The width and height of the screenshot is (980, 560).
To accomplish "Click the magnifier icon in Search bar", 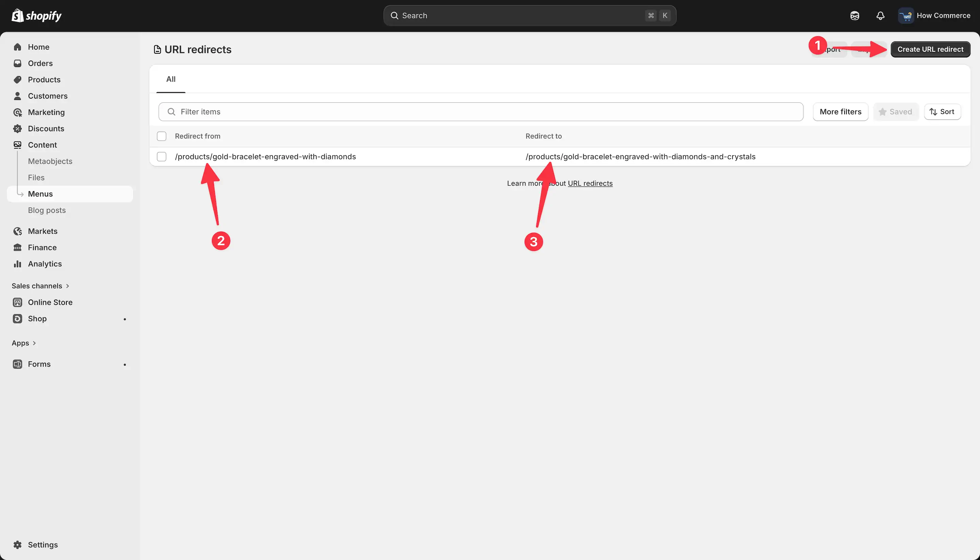I will click(394, 15).
